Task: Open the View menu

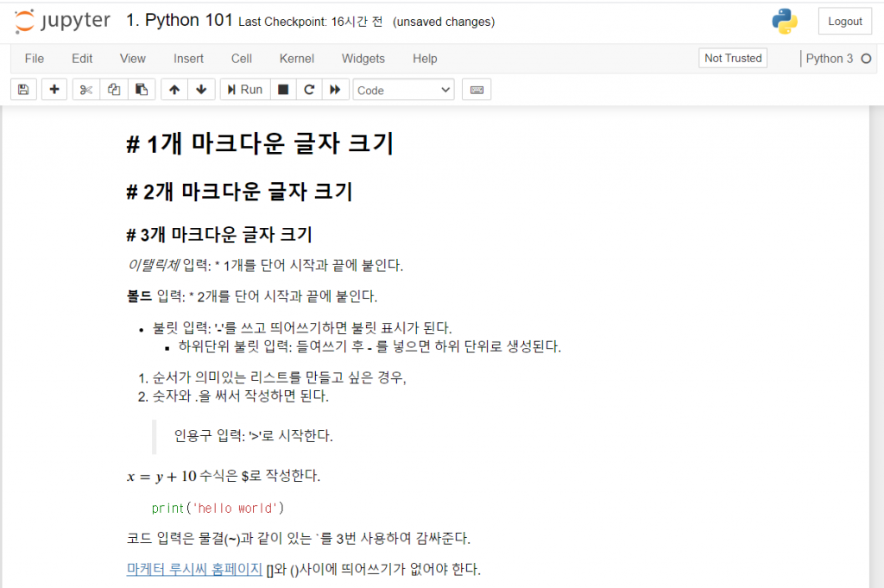Action: (x=132, y=59)
